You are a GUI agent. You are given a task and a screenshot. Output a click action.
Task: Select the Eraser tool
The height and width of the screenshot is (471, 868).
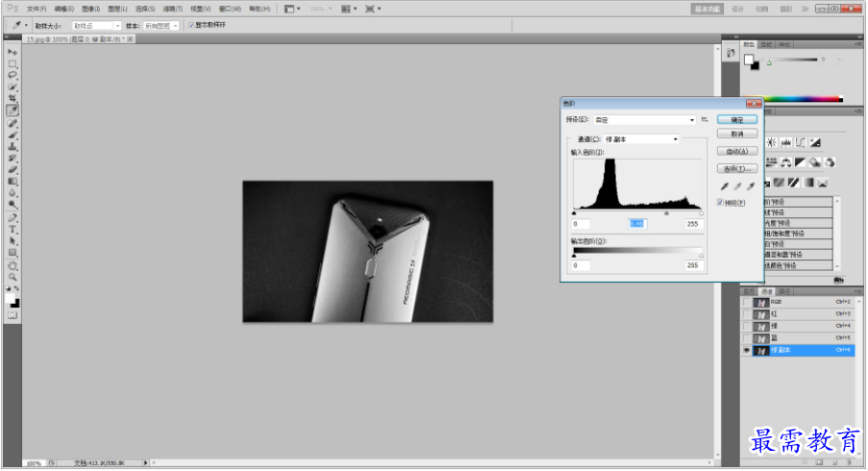click(12, 169)
